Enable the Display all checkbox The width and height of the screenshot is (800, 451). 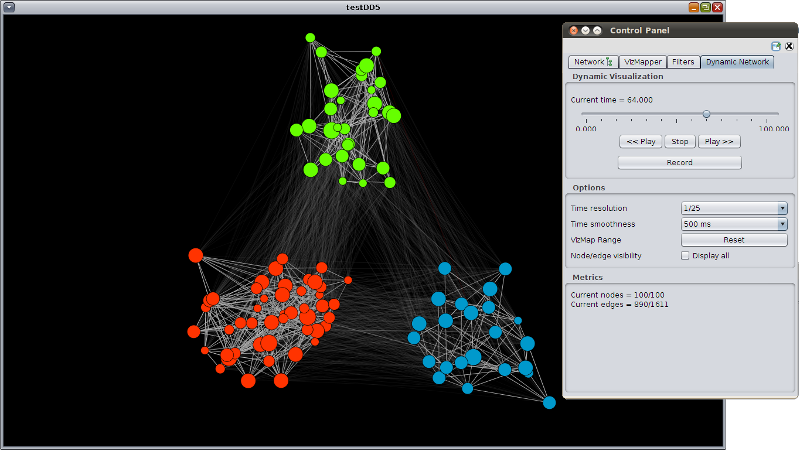685,256
